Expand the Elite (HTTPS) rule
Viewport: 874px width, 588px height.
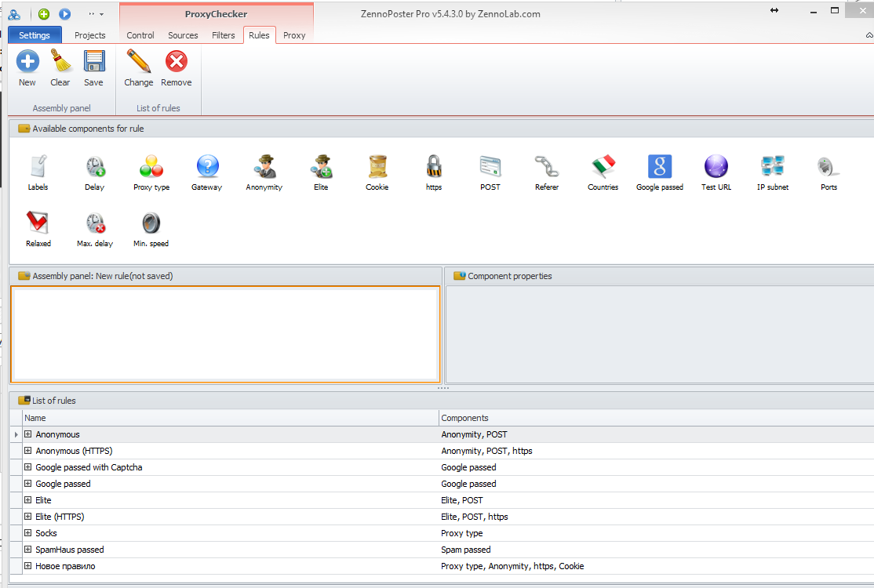tap(28, 516)
